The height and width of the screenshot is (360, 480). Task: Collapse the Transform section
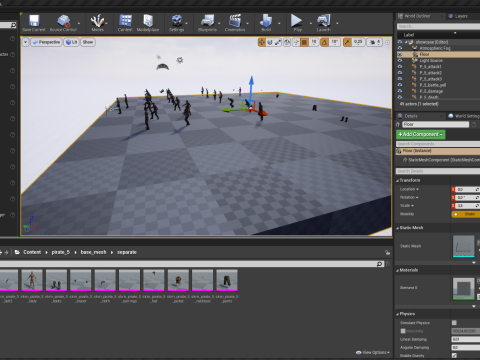(x=397, y=180)
